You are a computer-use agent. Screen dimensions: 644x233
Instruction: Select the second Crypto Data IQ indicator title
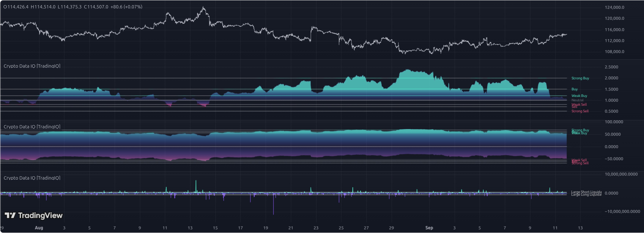click(32, 127)
